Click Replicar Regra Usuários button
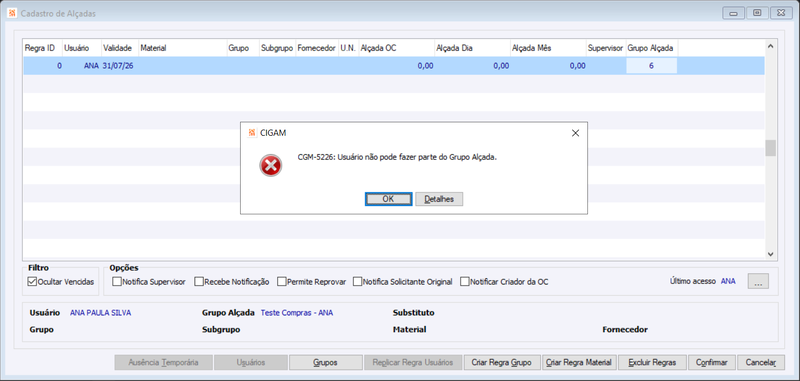 coord(413,363)
